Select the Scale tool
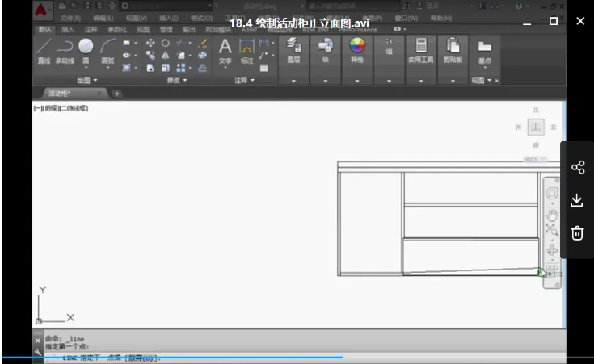Image resolution: width=594 pixels, height=364 pixels. click(x=166, y=68)
